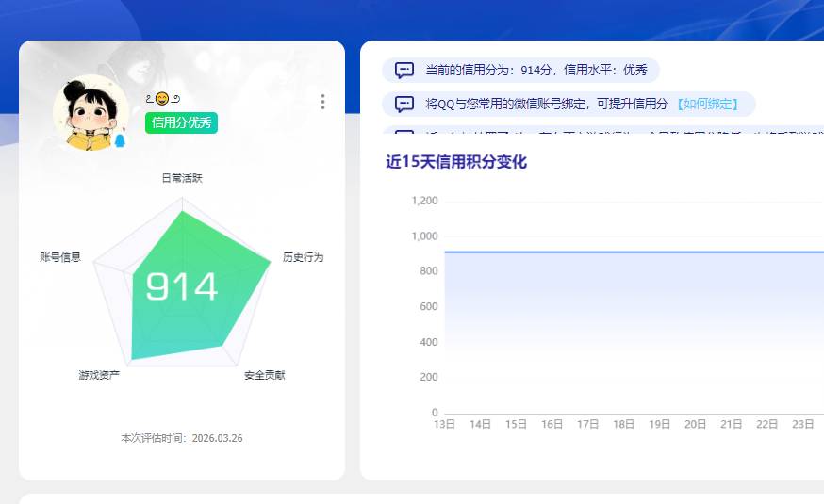Open the three-dot menu on profile card
The image size is (824, 504).
(x=322, y=102)
